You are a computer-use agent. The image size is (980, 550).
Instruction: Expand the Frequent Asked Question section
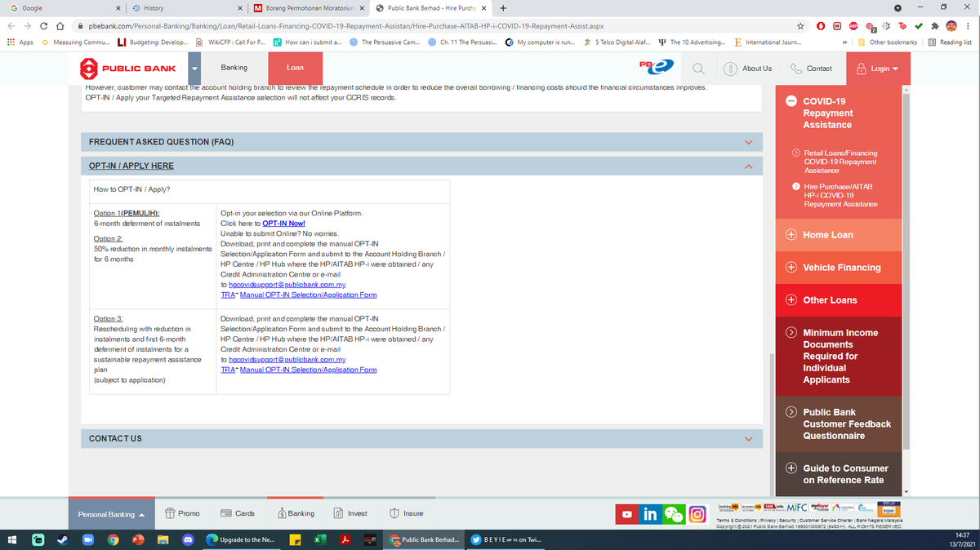[x=421, y=142]
